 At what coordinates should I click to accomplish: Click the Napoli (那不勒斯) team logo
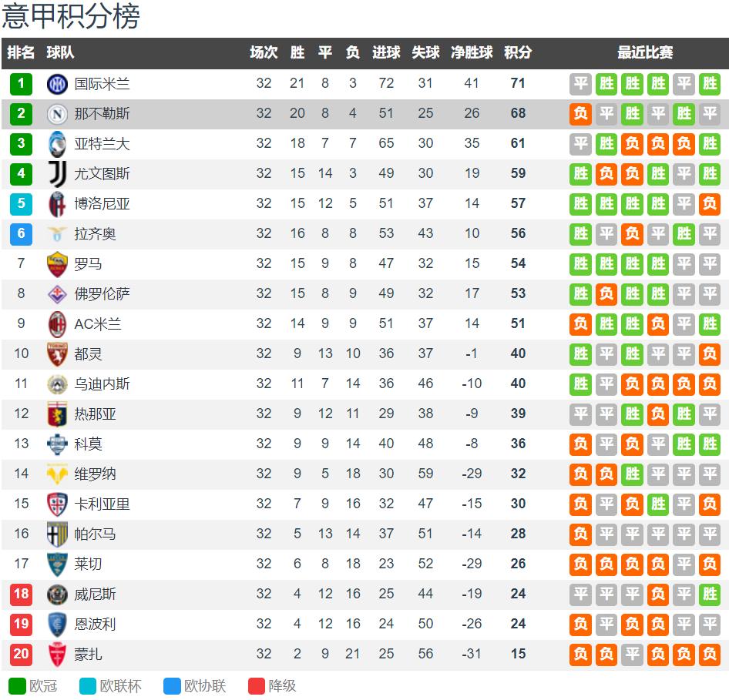coord(58,114)
